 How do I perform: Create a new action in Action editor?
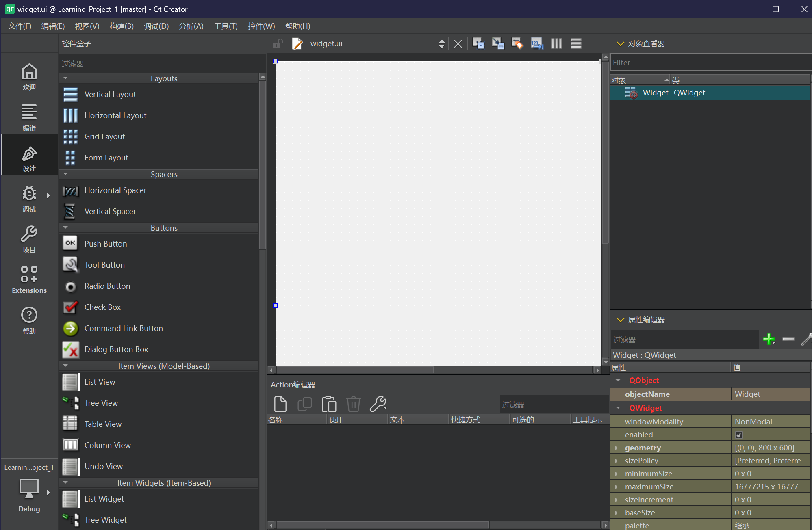pyautogui.click(x=280, y=404)
